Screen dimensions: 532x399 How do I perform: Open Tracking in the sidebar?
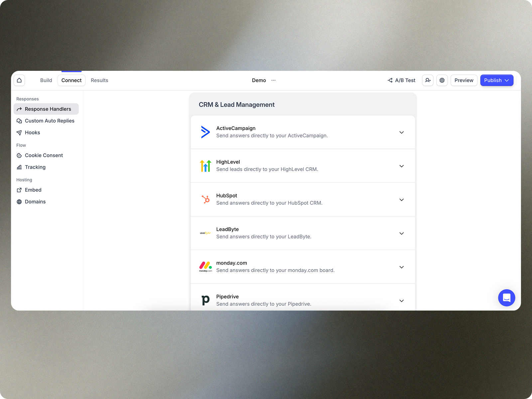tap(46, 167)
